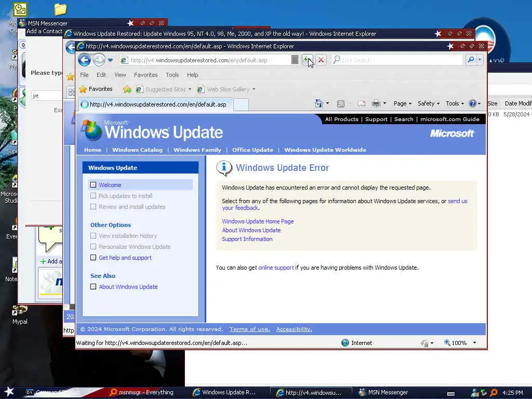
Task: Open the View menu
Action: click(x=120, y=75)
